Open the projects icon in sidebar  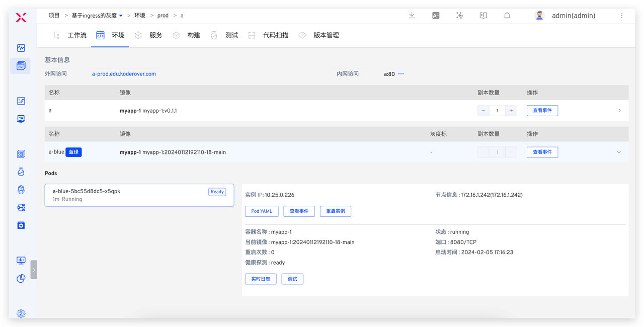(21, 66)
